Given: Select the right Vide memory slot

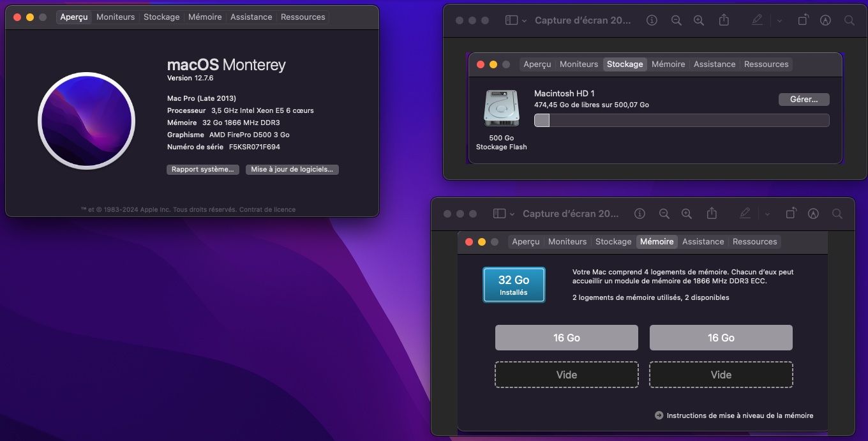Looking at the screenshot, I should (x=721, y=375).
